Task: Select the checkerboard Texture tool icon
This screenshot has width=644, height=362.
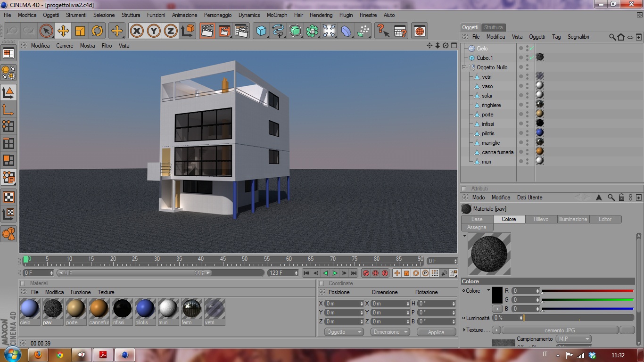Action: pyautogui.click(x=8, y=197)
